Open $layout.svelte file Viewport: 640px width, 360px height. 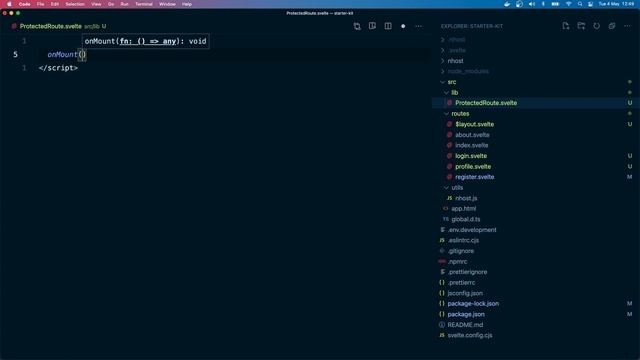[474, 124]
